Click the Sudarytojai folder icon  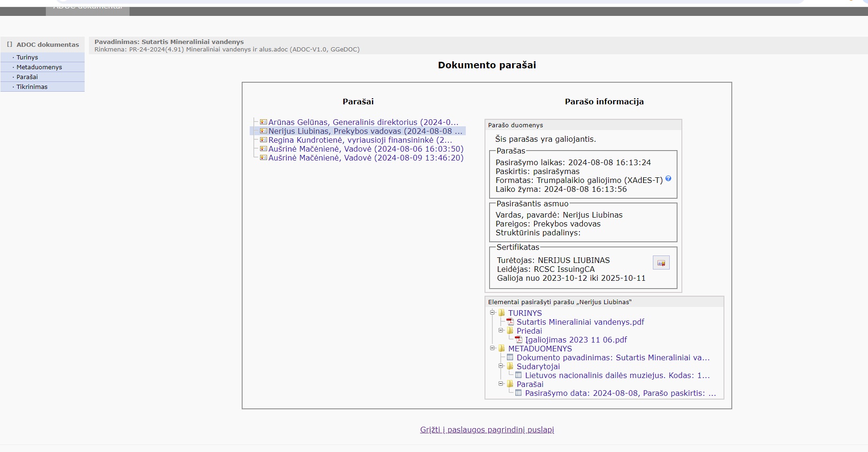pos(510,366)
